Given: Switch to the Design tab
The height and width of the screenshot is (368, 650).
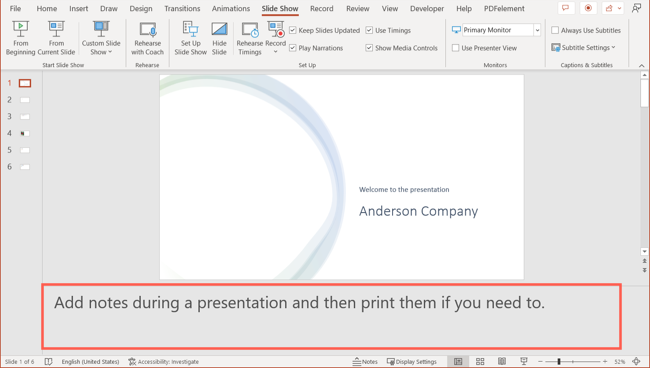Looking at the screenshot, I should [141, 8].
